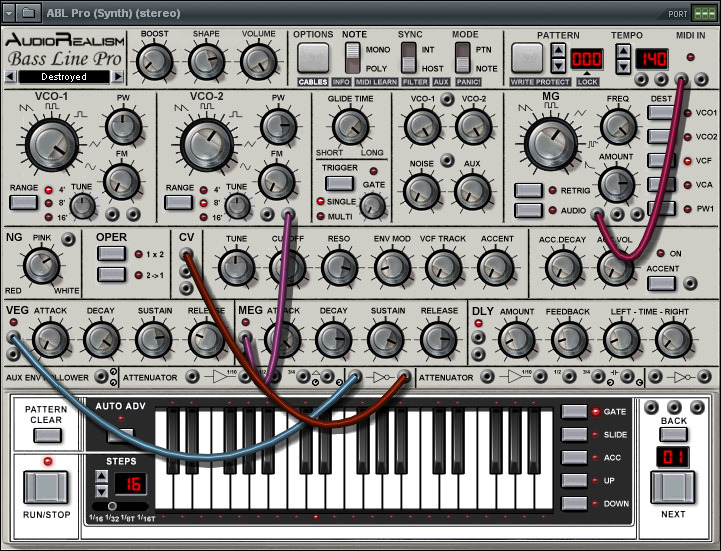The height and width of the screenshot is (551, 721).
Task: Open the CABLES tab
Action: [313, 82]
